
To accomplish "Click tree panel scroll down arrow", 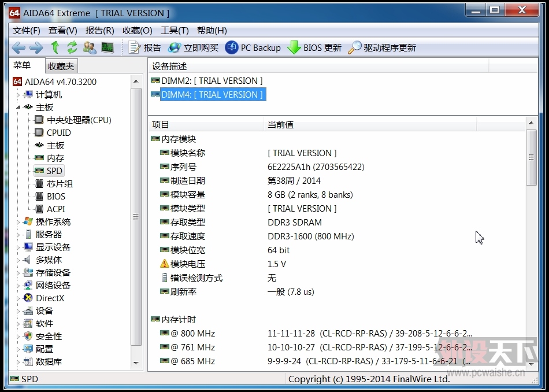I will pyautogui.click(x=136, y=363).
